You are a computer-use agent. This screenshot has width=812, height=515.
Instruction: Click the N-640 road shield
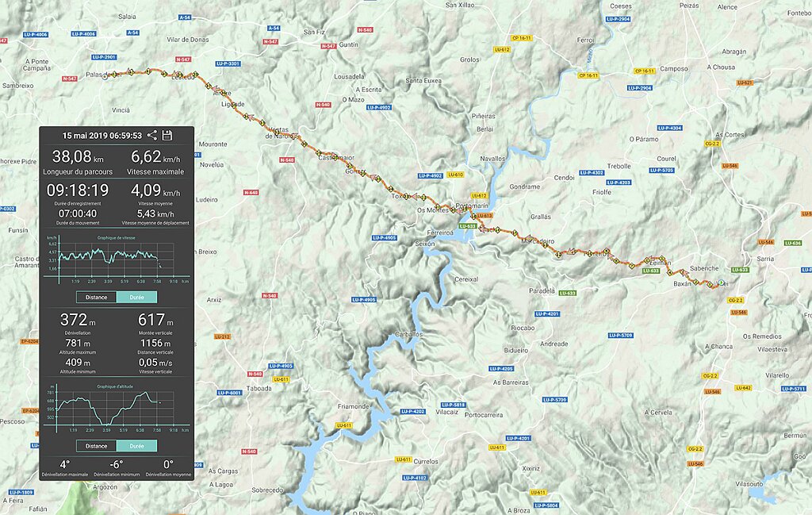[251, 192]
